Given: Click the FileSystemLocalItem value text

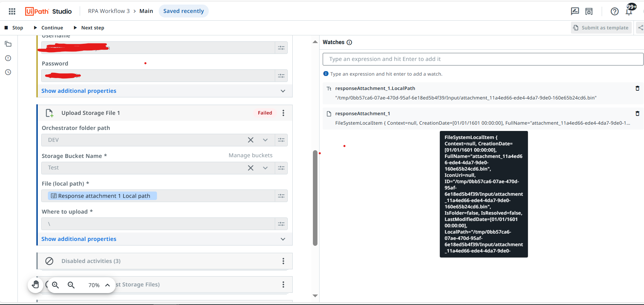Looking at the screenshot, I should click(x=483, y=123).
